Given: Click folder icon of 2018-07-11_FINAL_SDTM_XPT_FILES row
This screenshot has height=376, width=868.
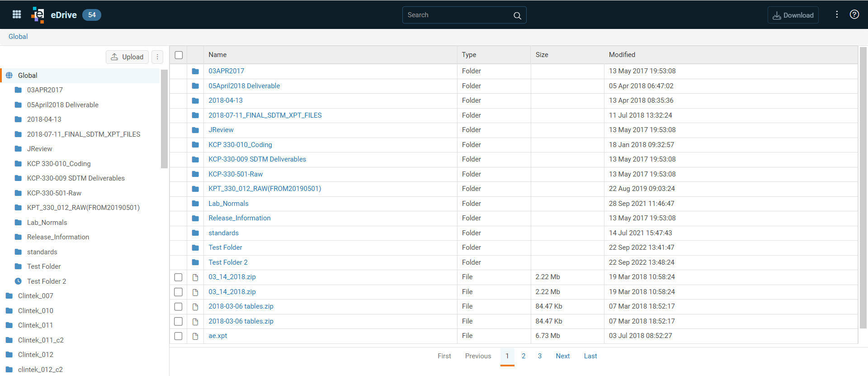Looking at the screenshot, I should pos(195,115).
